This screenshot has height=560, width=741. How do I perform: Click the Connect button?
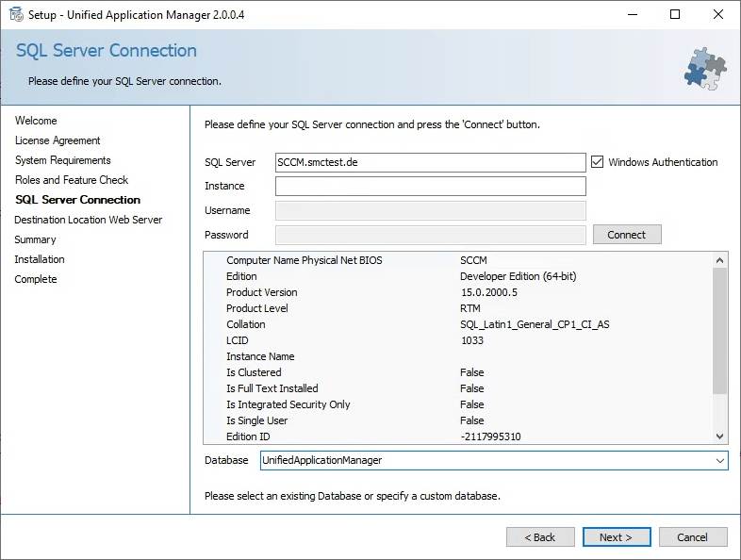tap(627, 235)
